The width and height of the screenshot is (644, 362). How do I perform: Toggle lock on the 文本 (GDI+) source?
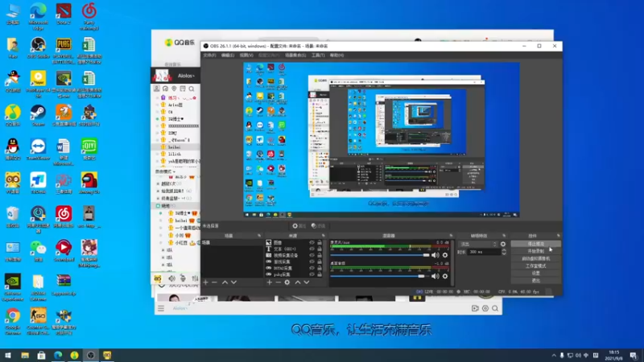tap(320, 249)
